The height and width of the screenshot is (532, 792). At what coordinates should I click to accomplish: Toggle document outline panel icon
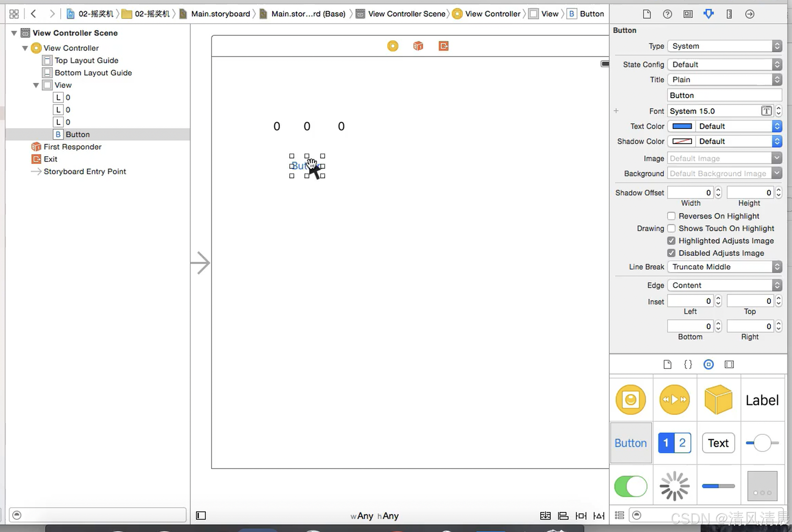(x=201, y=516)
